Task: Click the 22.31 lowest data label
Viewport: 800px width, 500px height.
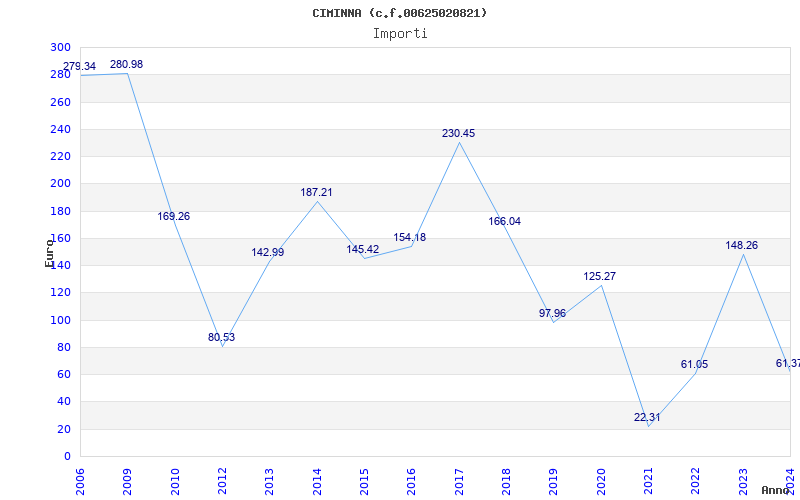Action: tap(647, 417)
